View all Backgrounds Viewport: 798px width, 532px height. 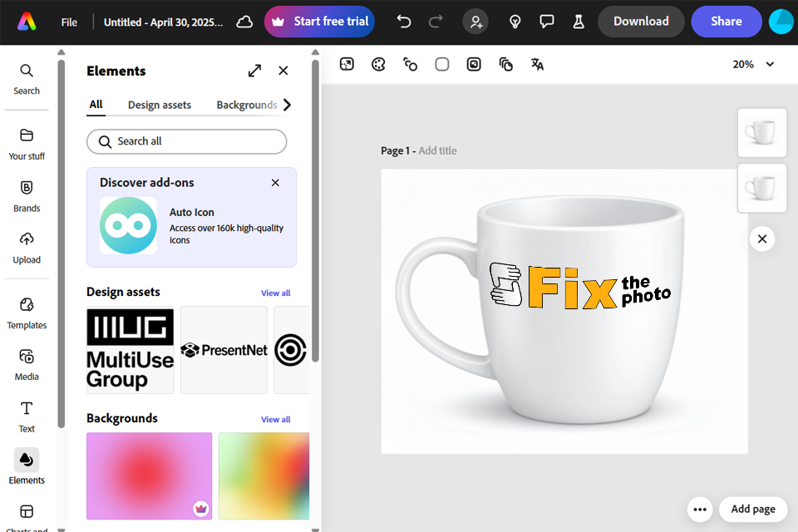tap(275, 420)
